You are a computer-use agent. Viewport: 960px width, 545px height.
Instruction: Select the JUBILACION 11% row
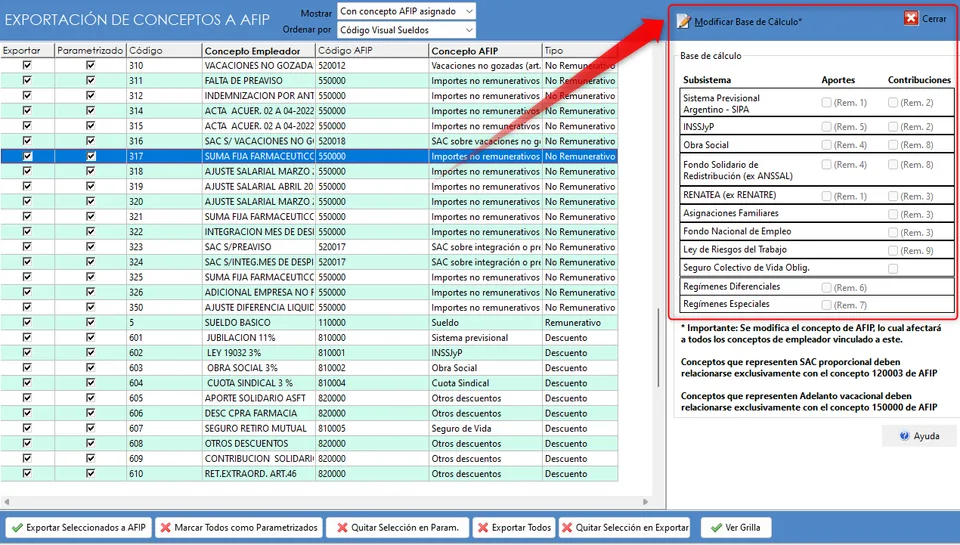309,337
